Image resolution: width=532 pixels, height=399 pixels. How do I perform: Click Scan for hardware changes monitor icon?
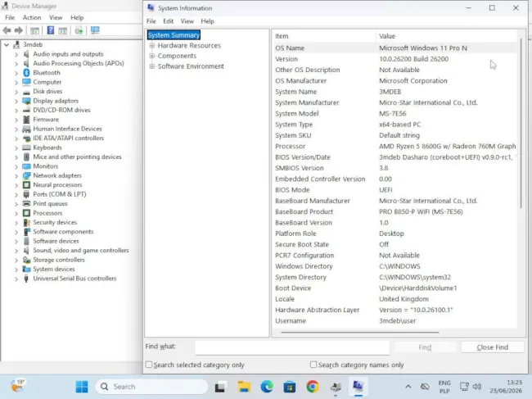pos(95,30)
